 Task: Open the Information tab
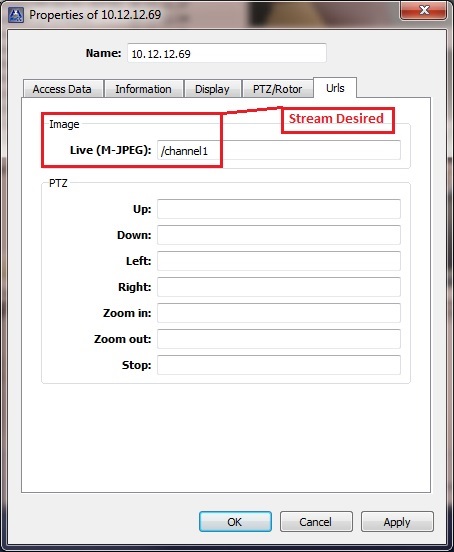point(144,89)
